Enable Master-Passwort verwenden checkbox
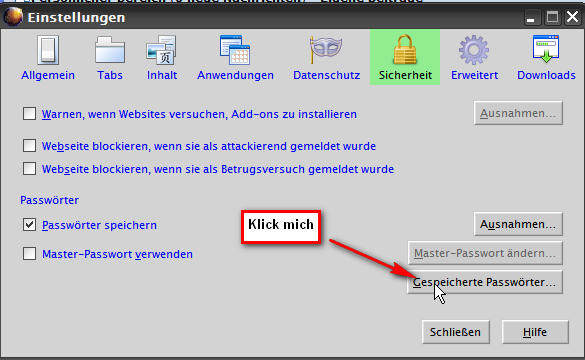The image size is (585, 360). coord(29,254)
